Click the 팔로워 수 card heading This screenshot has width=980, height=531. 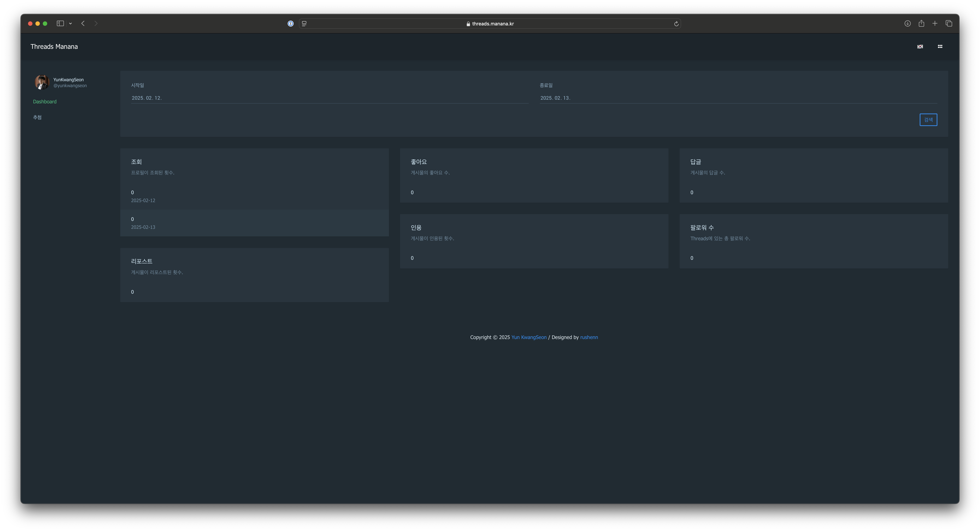(702, 228)
